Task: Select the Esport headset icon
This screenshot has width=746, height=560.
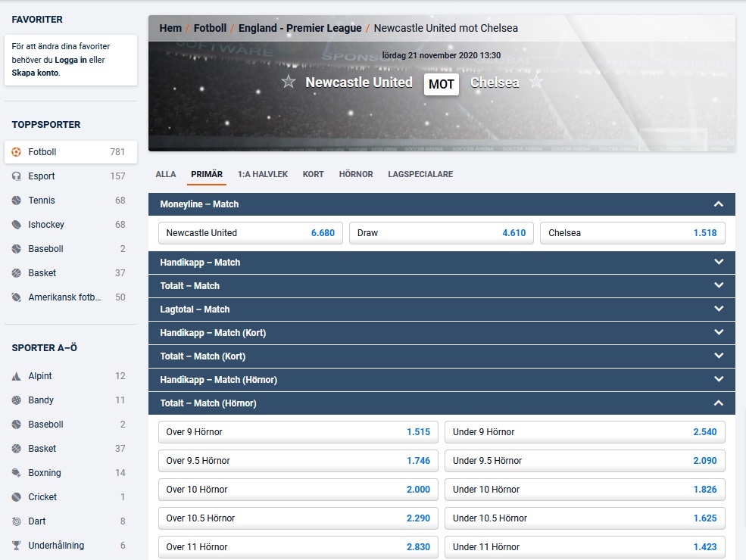Action: click(x=16, y=176)
